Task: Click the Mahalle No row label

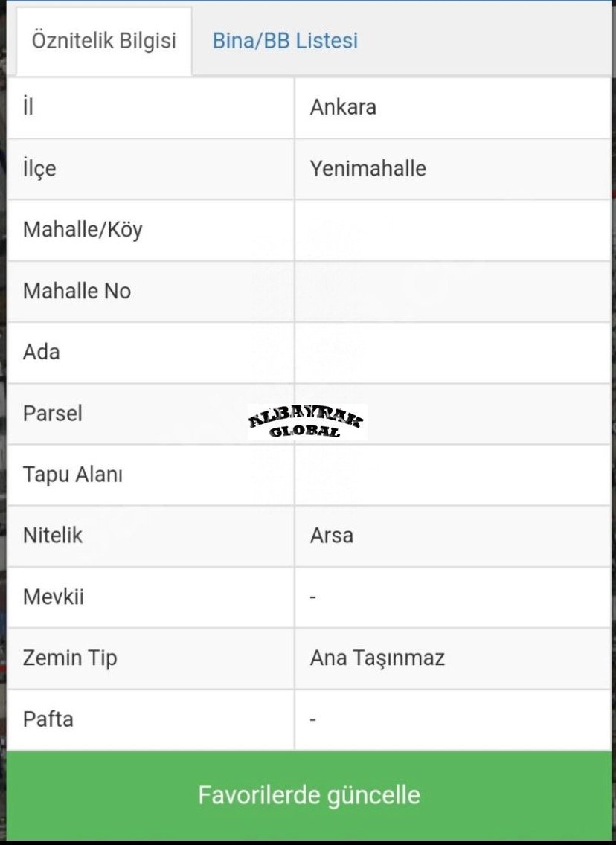Action: click(77, 291)
